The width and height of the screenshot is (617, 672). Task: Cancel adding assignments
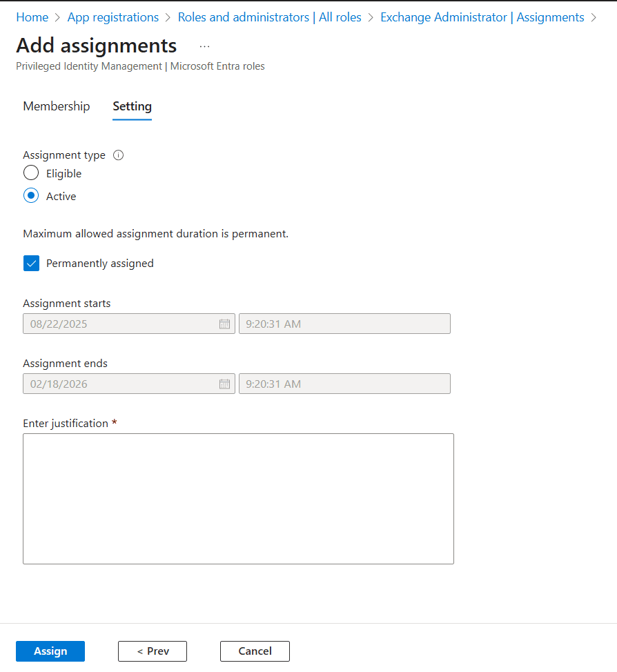pyautogui.click(x=255, y=651)
